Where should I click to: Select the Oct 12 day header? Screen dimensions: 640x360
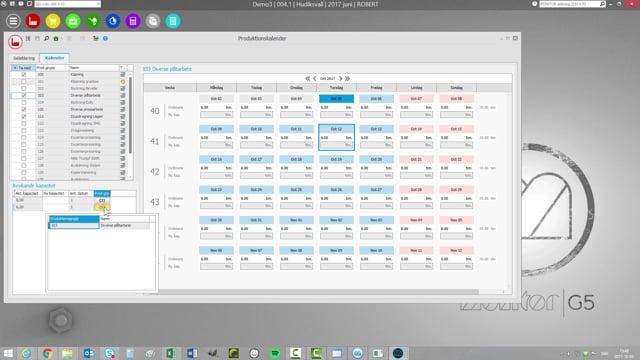pos(336,129)
